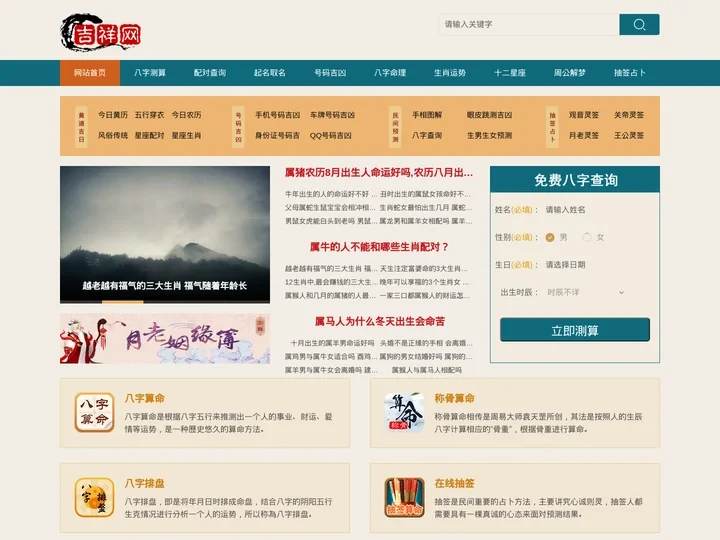Open the 起名取名 menu item
This screenshot has height=540, width=720.
[270, 73]
